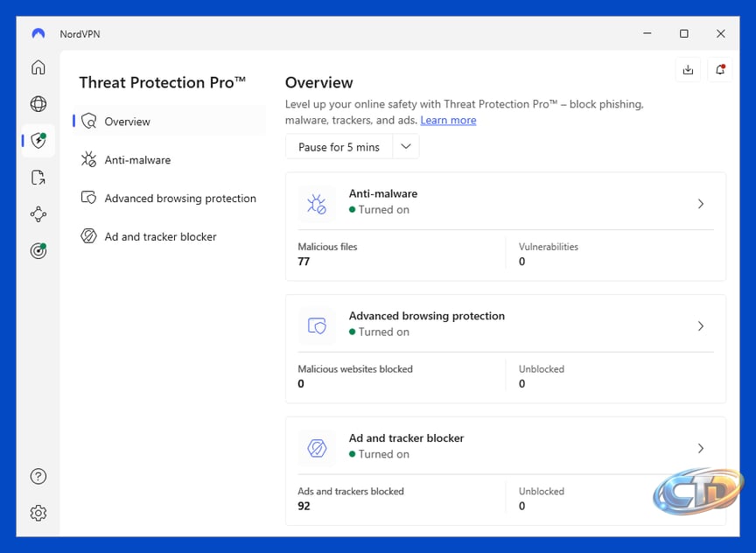Click the Vulnerabilities label
The height and width of the screenshot is (553, 756).
pos(549,247)
